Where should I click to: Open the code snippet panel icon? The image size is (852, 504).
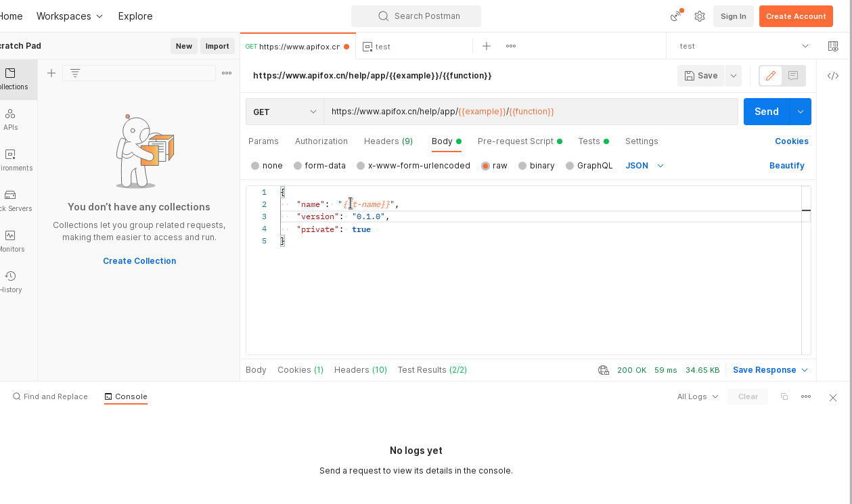[833, 76]
